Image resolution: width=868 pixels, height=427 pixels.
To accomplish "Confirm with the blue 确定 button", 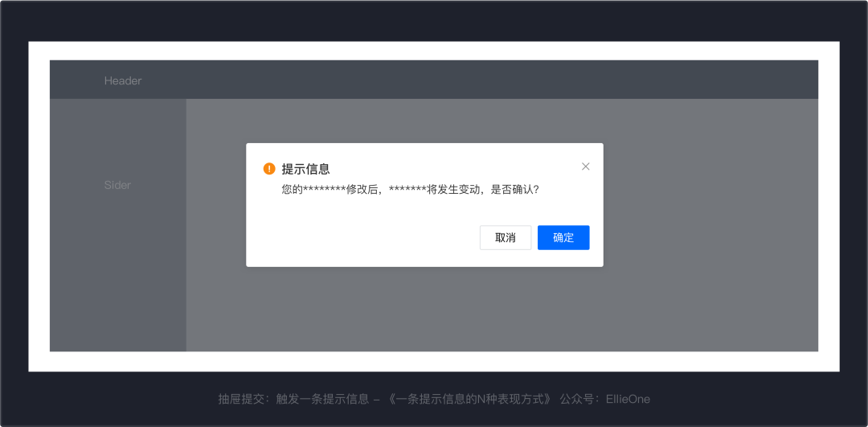I will coord(563,238).
